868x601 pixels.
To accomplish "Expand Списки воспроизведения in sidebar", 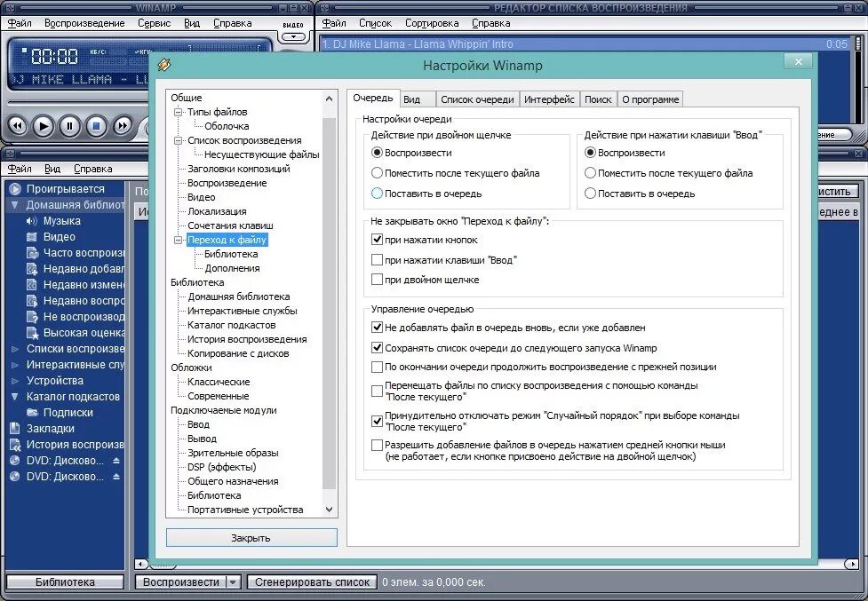I will (15, 349).
